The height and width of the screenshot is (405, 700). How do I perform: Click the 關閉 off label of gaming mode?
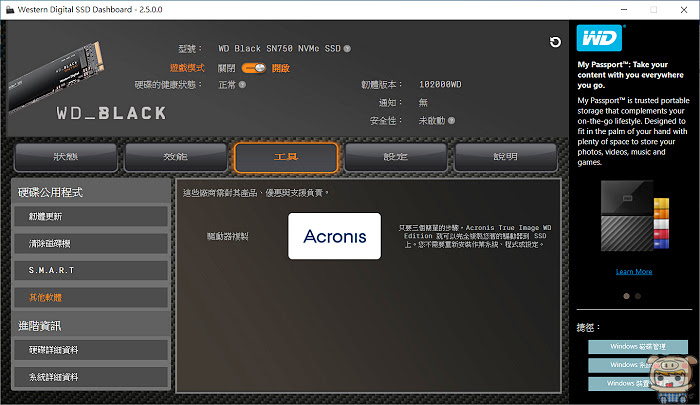(x=226, y=68)
